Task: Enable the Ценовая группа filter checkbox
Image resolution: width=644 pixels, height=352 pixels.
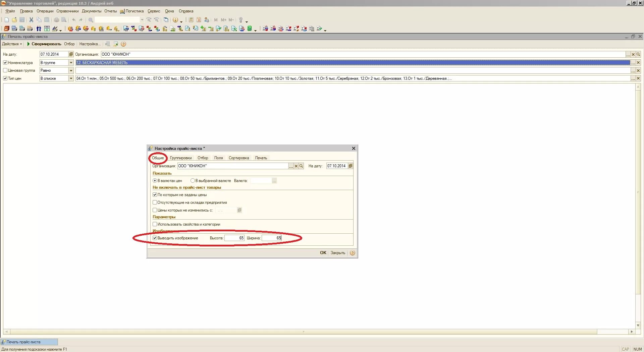Action: pyautogui.click(x=5, y=70)
